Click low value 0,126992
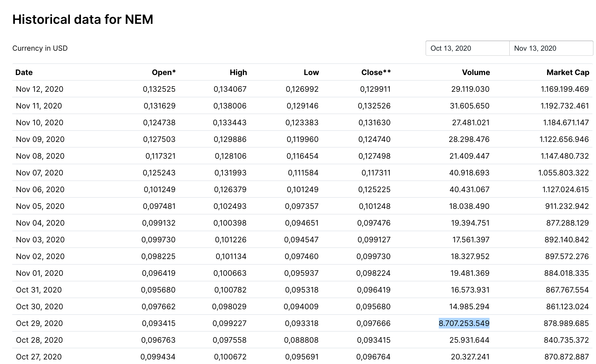This screenshot has width=596, height=364. tap(302, 89)
